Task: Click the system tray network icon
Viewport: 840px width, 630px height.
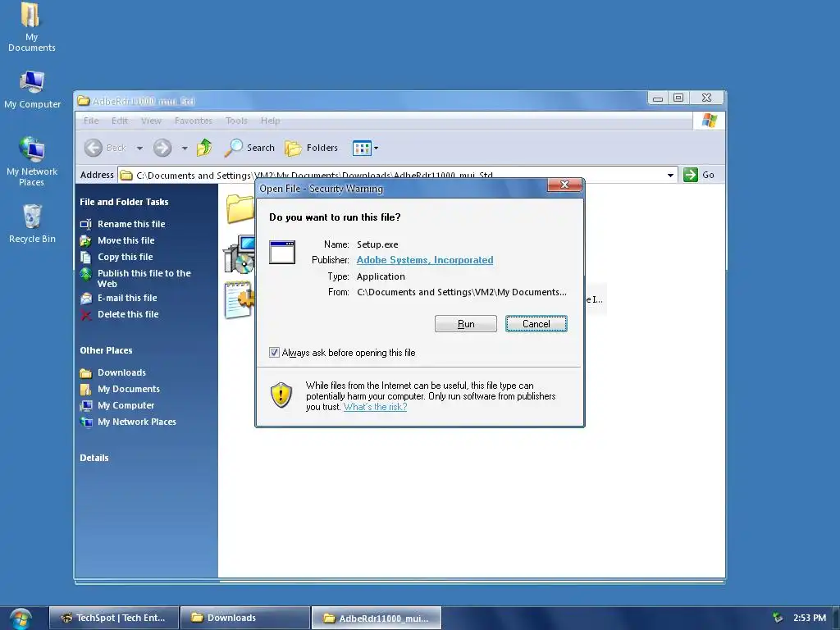Action: pos(778,618)
